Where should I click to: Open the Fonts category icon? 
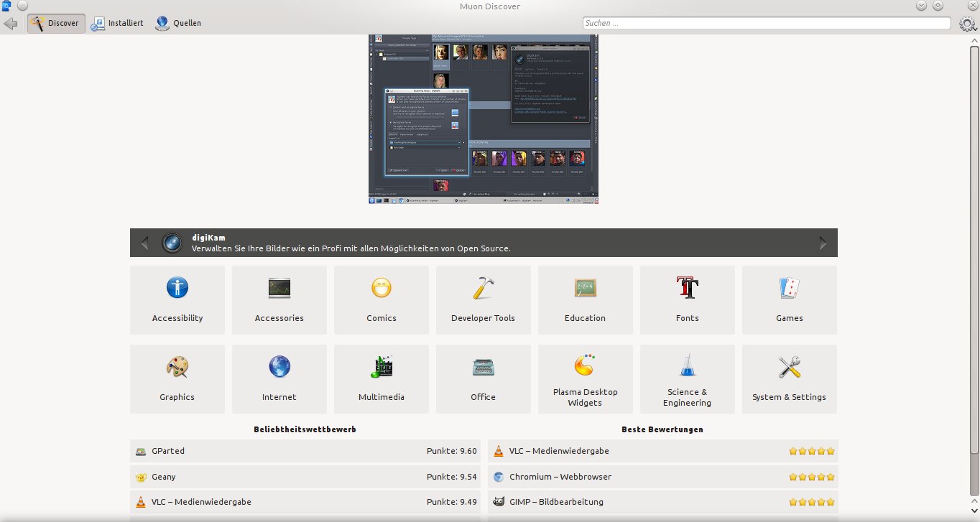(x=688, y=288)
